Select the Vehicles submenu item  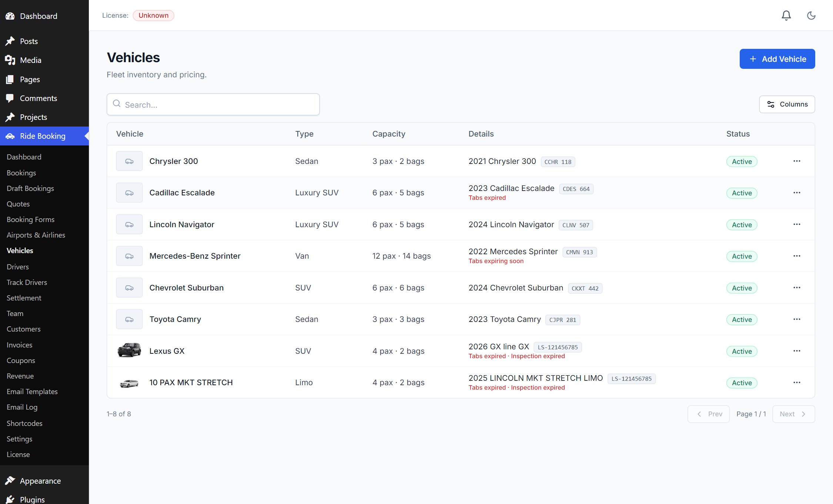(20, 251)
